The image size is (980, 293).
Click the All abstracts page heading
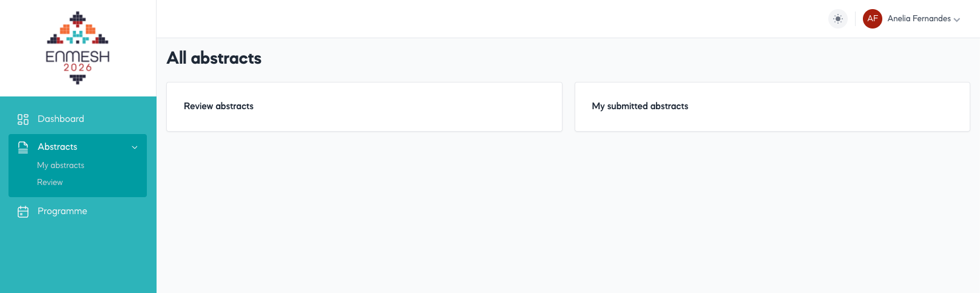click(x=214, y=58)
